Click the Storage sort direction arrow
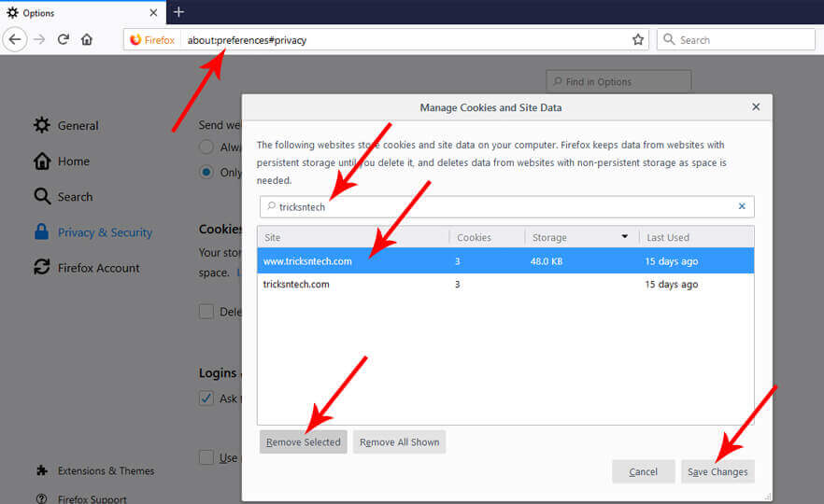 [624, 237]
